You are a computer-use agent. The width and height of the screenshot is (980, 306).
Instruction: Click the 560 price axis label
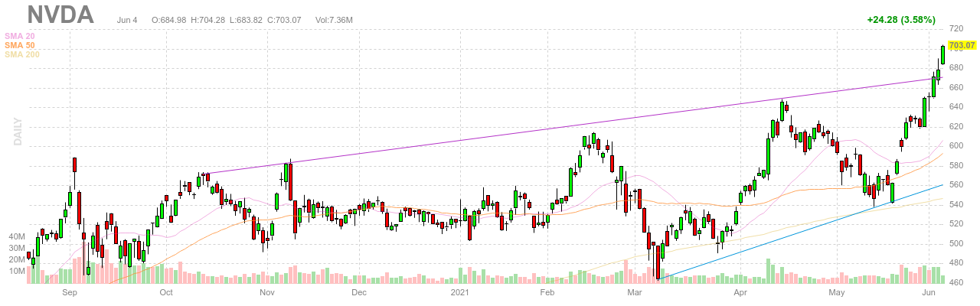(x=956, y=184)
